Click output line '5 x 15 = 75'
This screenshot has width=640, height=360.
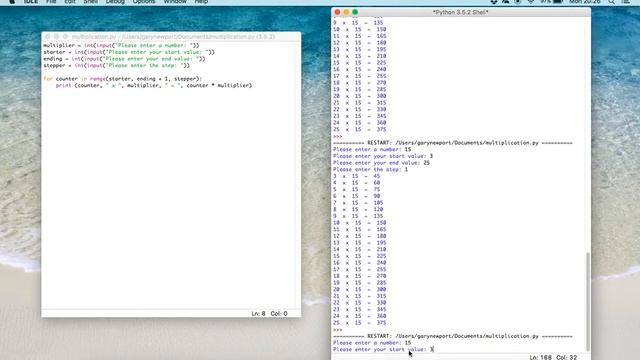pos(356,189)
